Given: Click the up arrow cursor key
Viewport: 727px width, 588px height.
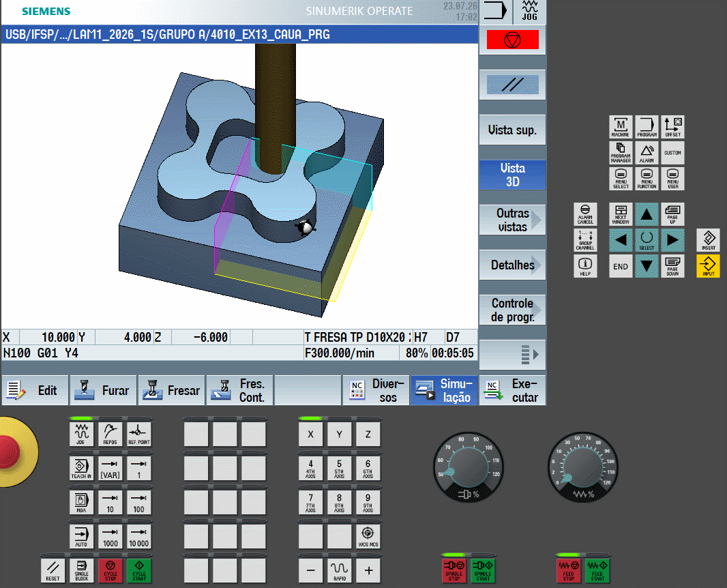Looking at the screenshot, I should [x=647, y=214].
